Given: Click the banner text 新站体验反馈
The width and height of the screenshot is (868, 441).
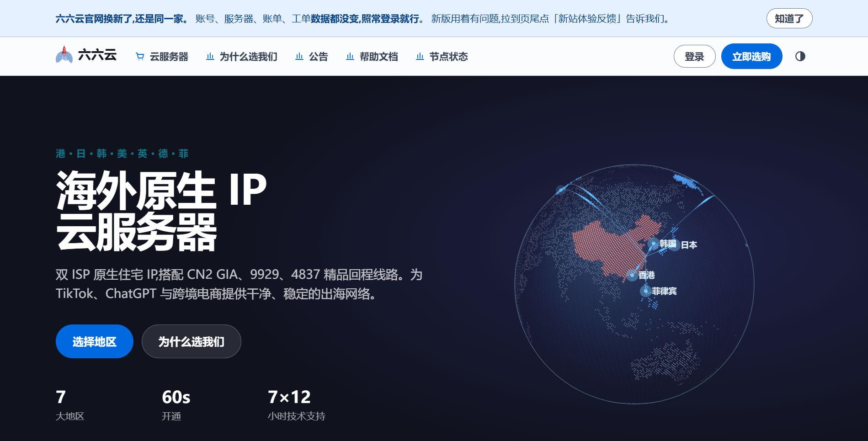Looking at the screenshot, I should (587, 19).
